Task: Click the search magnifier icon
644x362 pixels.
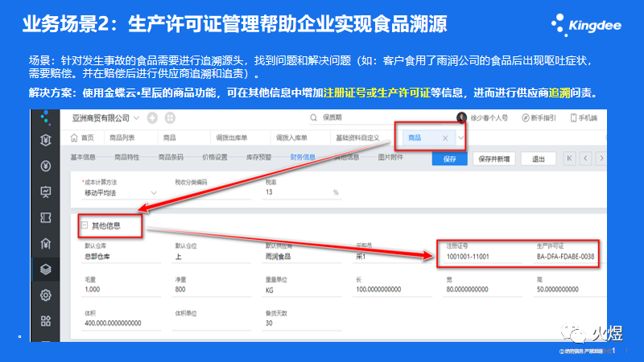Action: [x=313, y=117]
